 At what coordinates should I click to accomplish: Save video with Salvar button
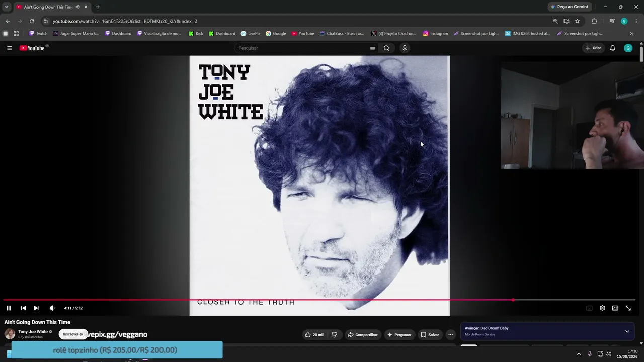430,335
